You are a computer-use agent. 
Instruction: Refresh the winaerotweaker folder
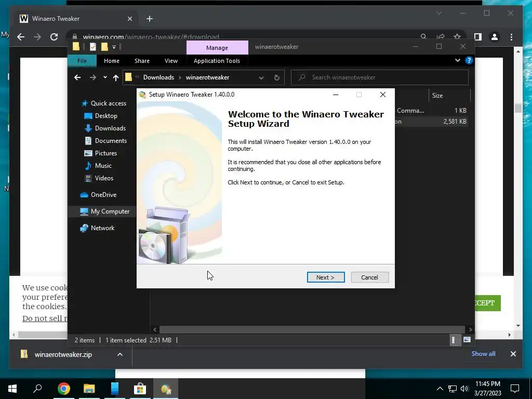[276, 78]
